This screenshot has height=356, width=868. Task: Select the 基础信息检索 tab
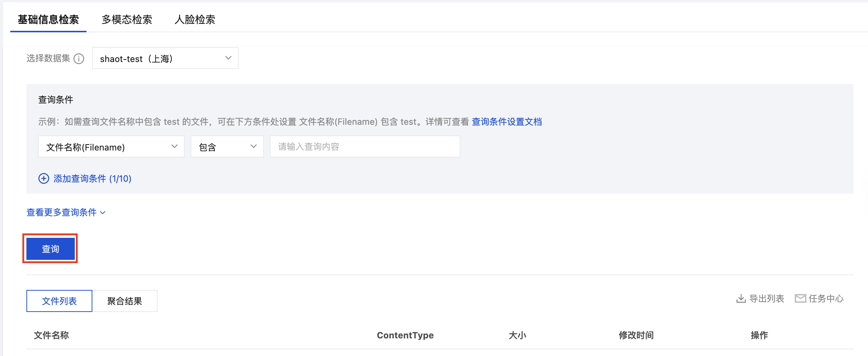(x=48, y=19)
